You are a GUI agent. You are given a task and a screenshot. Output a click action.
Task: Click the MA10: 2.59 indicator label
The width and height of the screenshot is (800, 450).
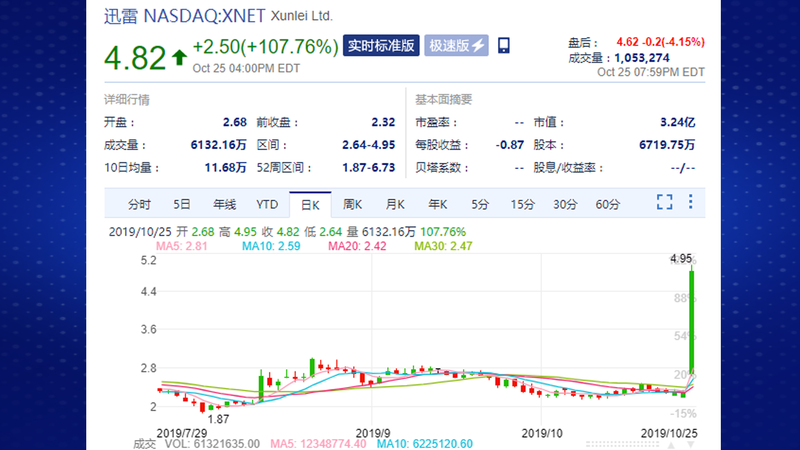click(271, 246)
